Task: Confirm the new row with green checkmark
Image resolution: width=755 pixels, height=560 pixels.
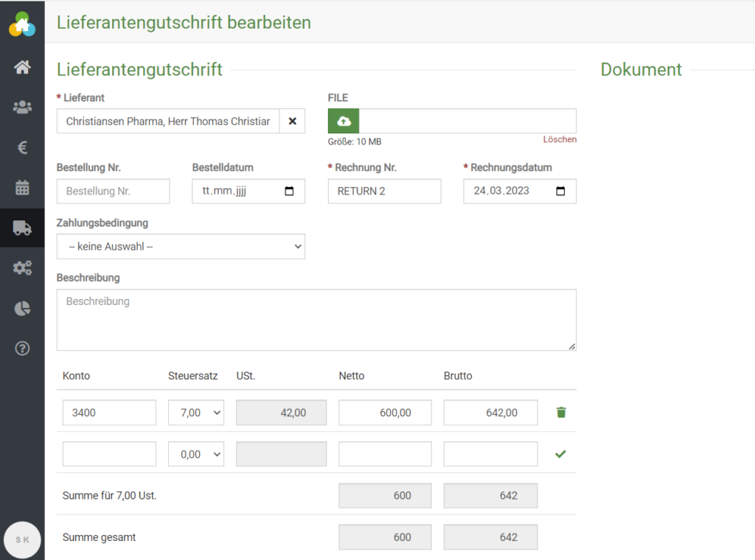Action: [x=560, y=454]
